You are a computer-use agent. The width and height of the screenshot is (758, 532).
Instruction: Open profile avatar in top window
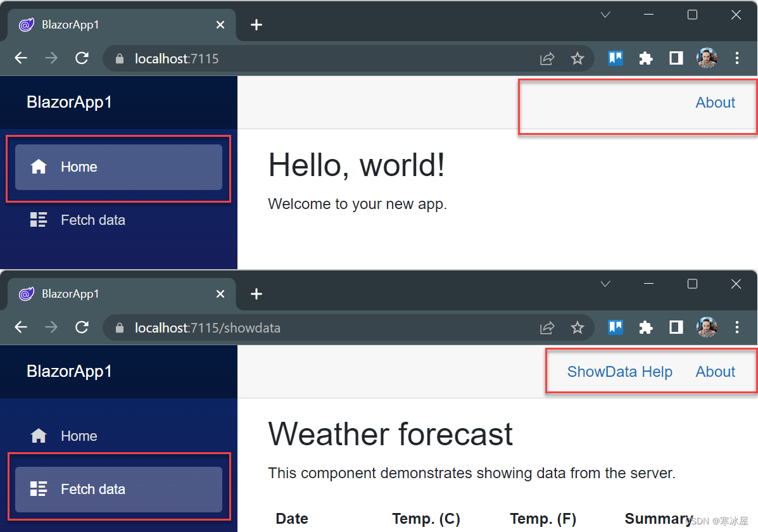pyautogui.click(x=707, y=58)
